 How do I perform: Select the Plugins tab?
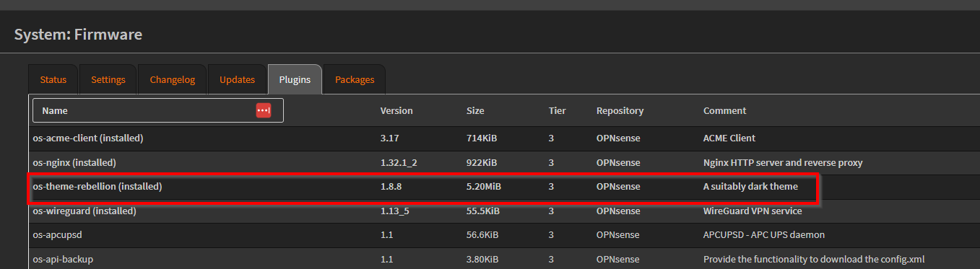pyautogui.click(x=295, y=79)
